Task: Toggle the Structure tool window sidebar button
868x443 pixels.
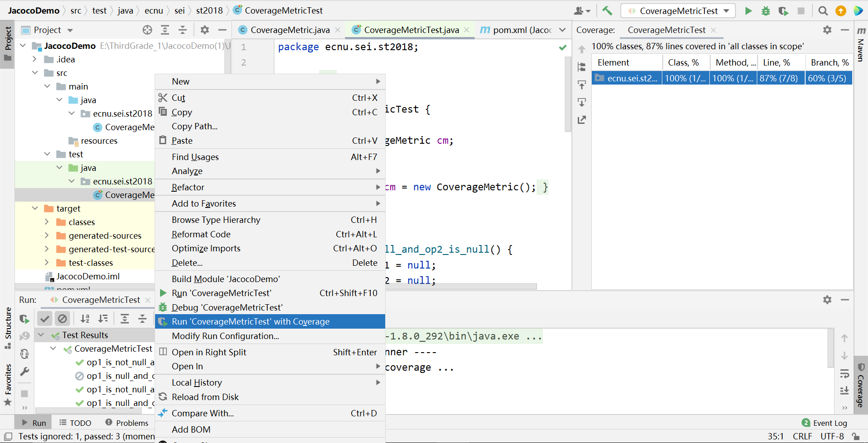Action: point(8,328)
